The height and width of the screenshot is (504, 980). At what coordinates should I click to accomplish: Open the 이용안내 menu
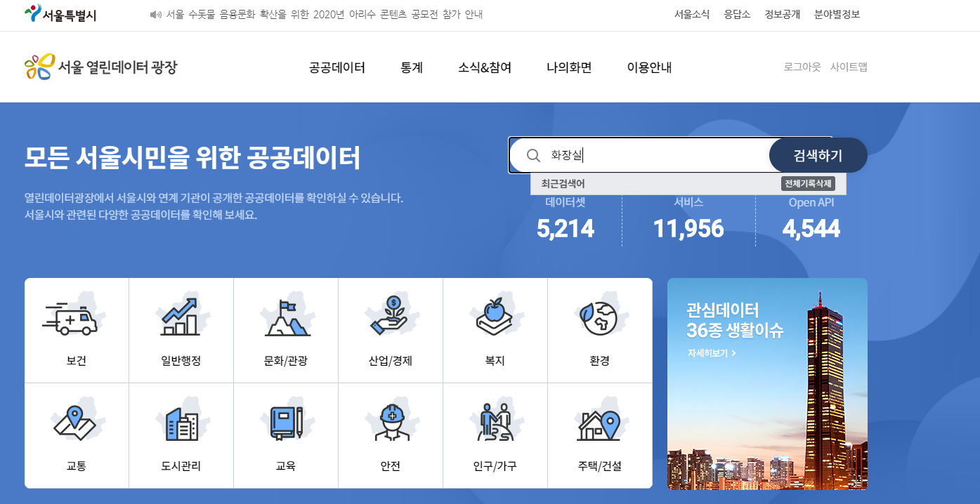(650, 68)
